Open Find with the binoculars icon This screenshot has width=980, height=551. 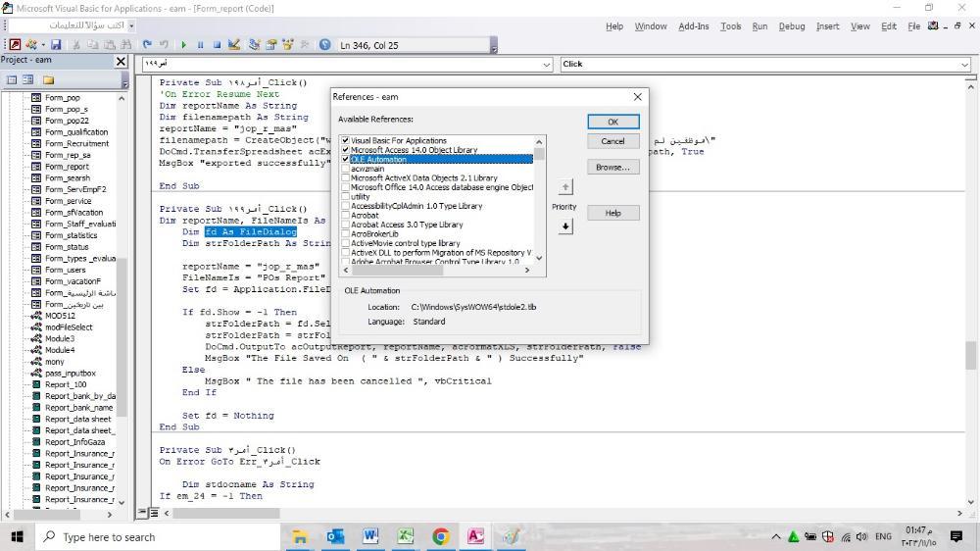pos(126,44)
